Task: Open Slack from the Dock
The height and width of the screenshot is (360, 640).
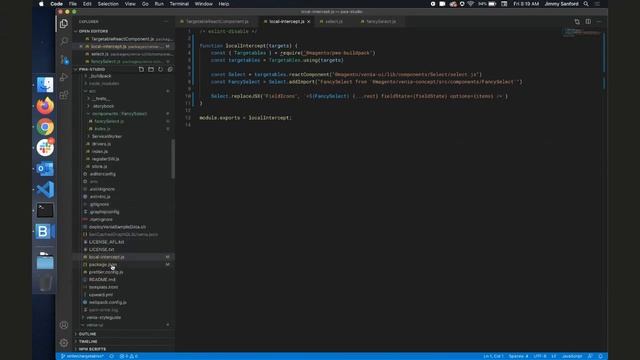Action: tap(45, 148)
